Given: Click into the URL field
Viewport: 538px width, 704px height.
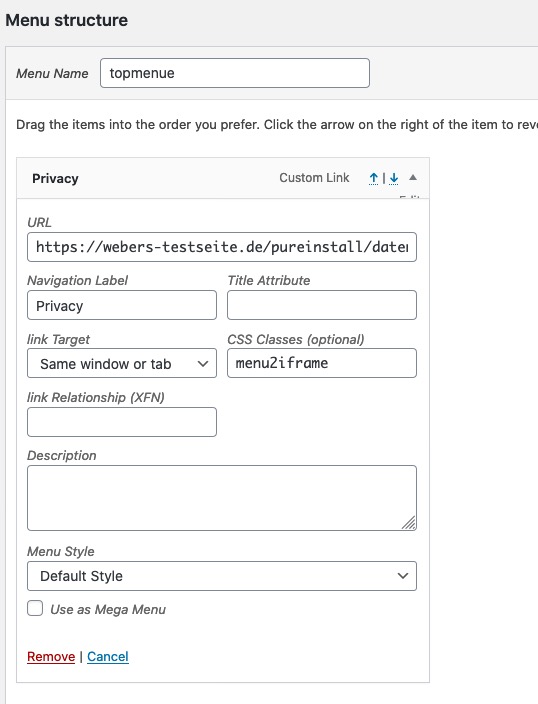Looking at the screenshot, I should (222, 247).
